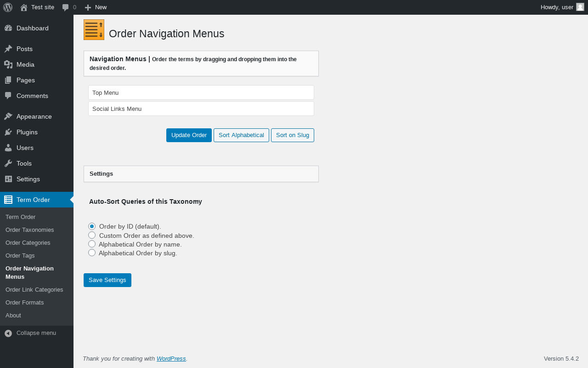
Task: Click the plus icon for New content
Action: 88,7
